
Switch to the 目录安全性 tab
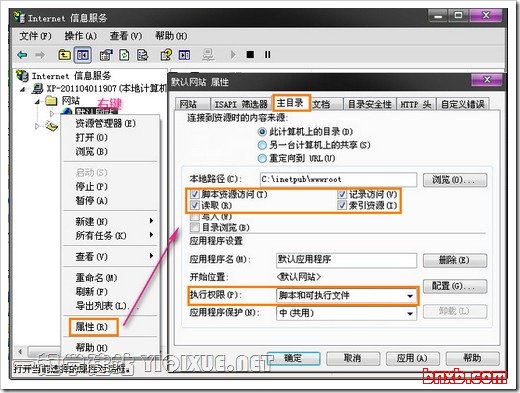370,104
